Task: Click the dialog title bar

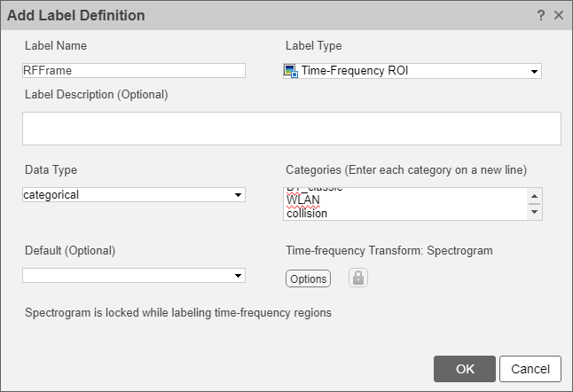Action: [x=266, y=15]
